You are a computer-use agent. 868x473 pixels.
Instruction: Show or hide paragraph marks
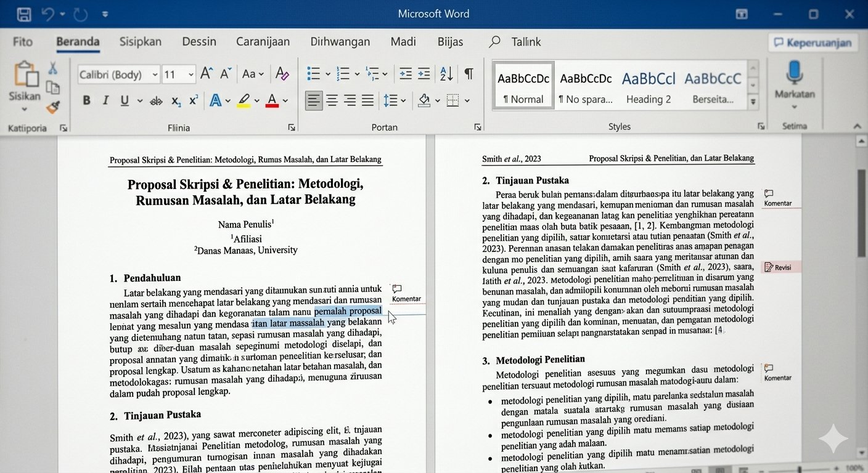click(x=469, y=74)
